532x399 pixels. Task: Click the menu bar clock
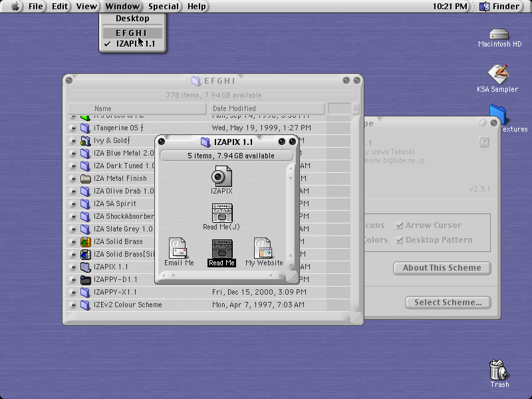coord(450,7)
